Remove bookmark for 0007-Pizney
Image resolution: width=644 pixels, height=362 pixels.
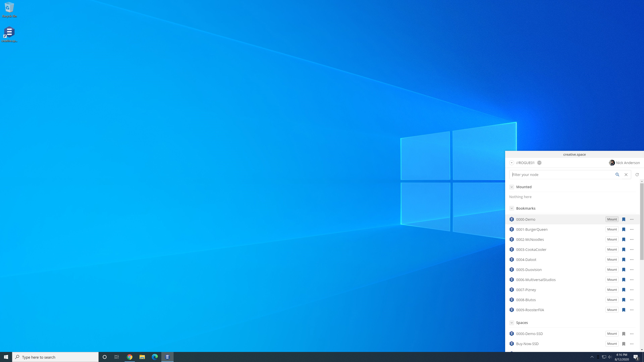(624, 290)
